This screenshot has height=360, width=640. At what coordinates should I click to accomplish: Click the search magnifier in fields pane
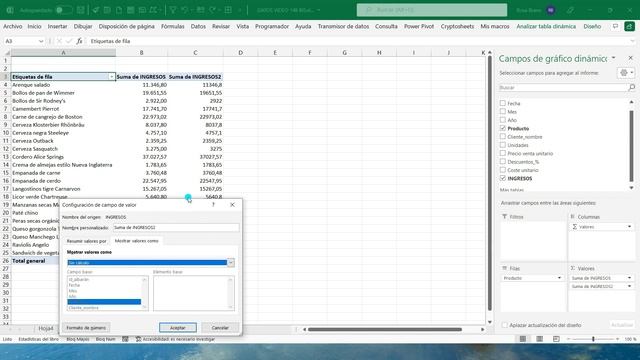[x=631, y=87]
